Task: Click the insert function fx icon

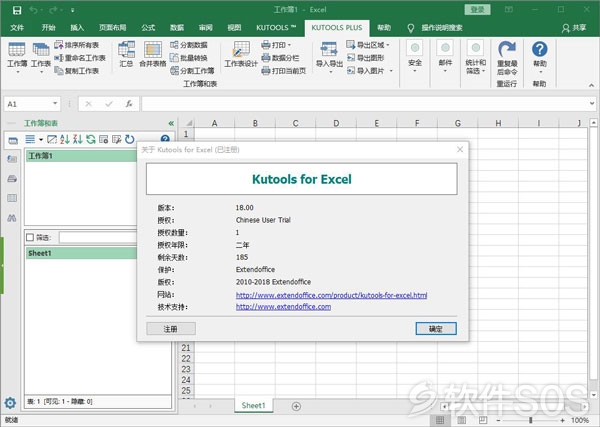Action: pyautogui.click(x=129, y=104)
